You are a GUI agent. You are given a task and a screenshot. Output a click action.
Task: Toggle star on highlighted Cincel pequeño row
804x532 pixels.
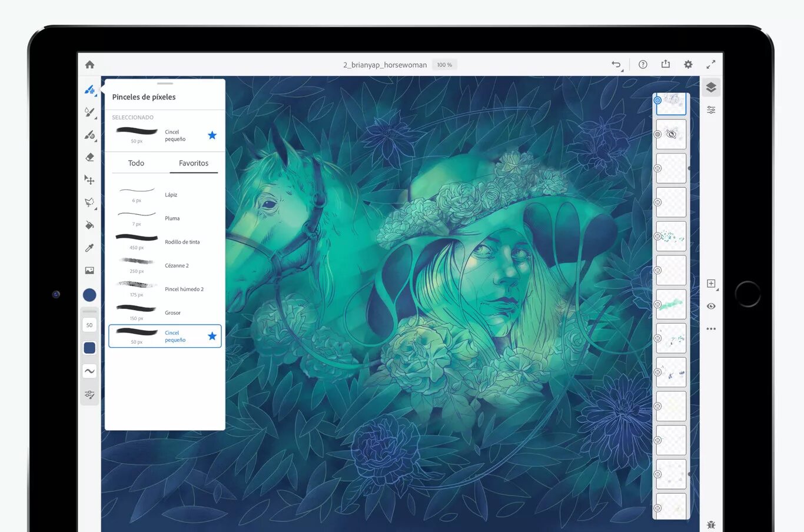[x=212, y=336]
